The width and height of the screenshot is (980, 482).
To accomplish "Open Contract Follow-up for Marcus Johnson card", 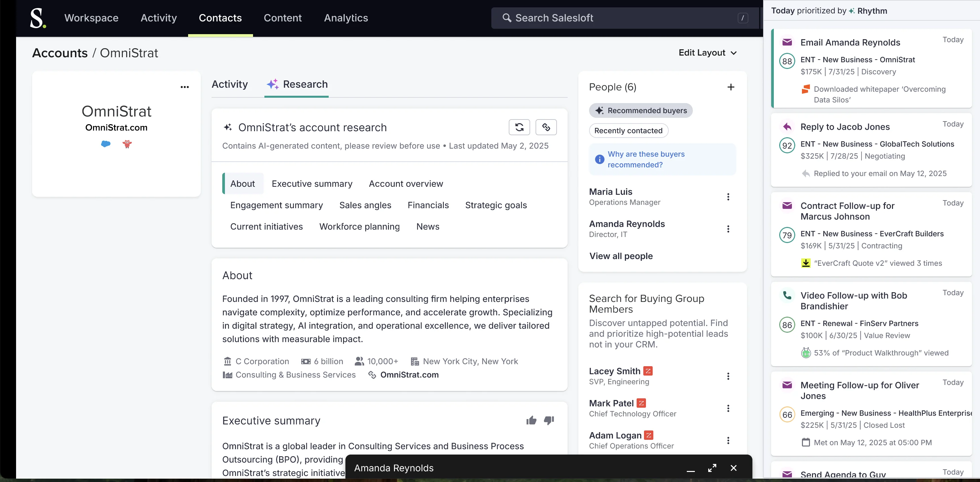I will pyautogui.click(x=871, y=234).
